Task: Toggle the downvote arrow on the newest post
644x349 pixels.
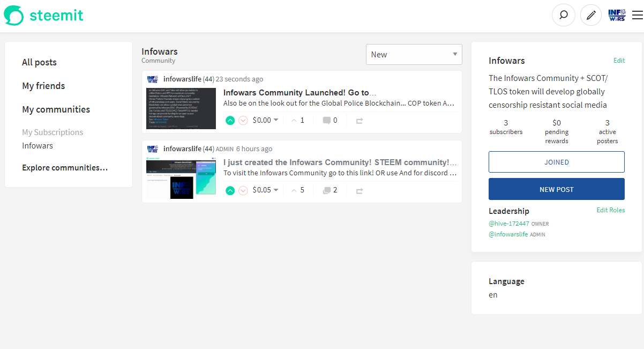Action: point(243,120)
